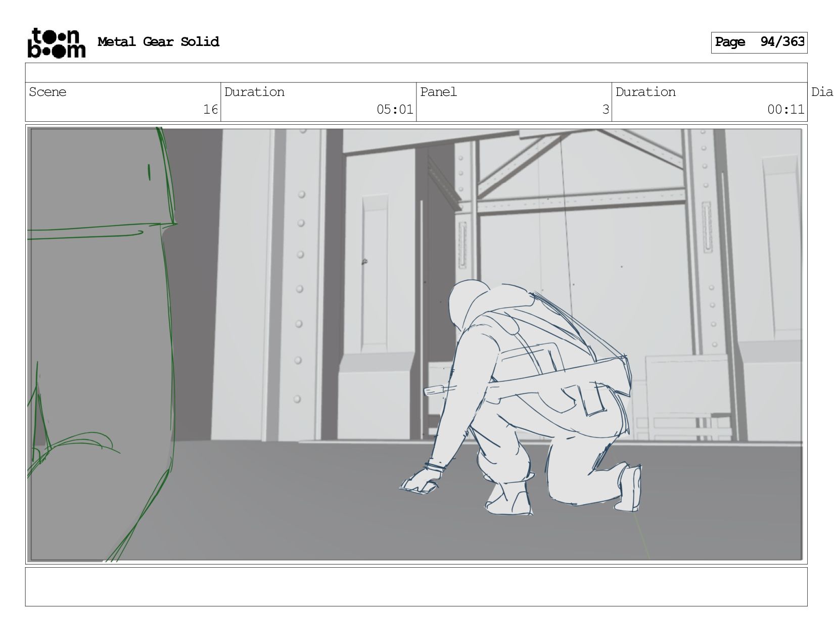The image size is (834, 644).
Task: Click the panel number '3'
Action: [x=606, y=110]
